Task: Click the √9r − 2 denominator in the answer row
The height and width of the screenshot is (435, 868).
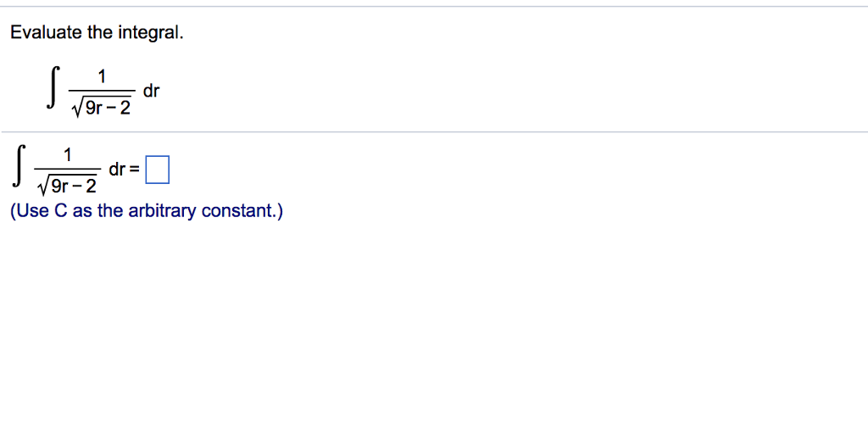Action: [69, 186]
